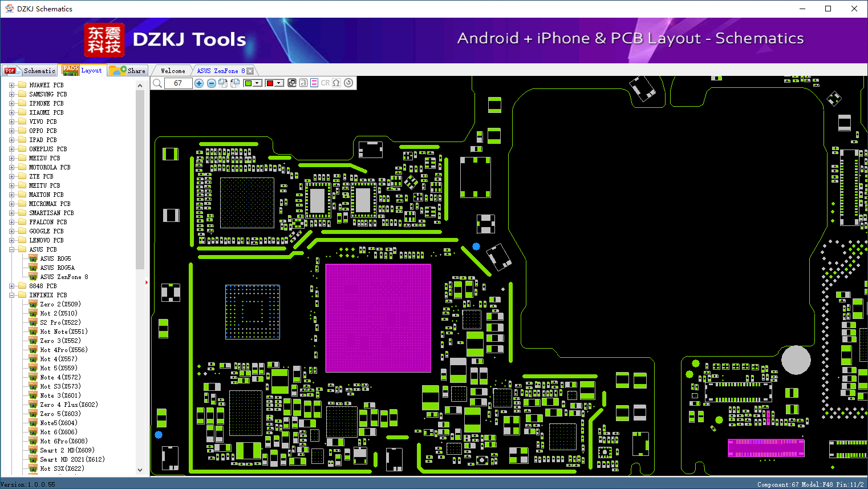Expand the IPHONE PCB tree node

click(11, 103)
